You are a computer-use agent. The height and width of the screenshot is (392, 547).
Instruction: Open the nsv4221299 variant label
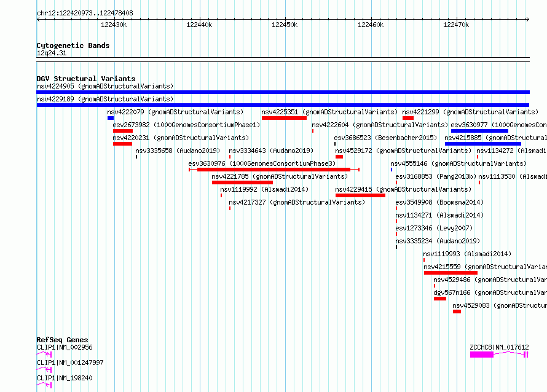pyautogui.click(x=470, y=112)
